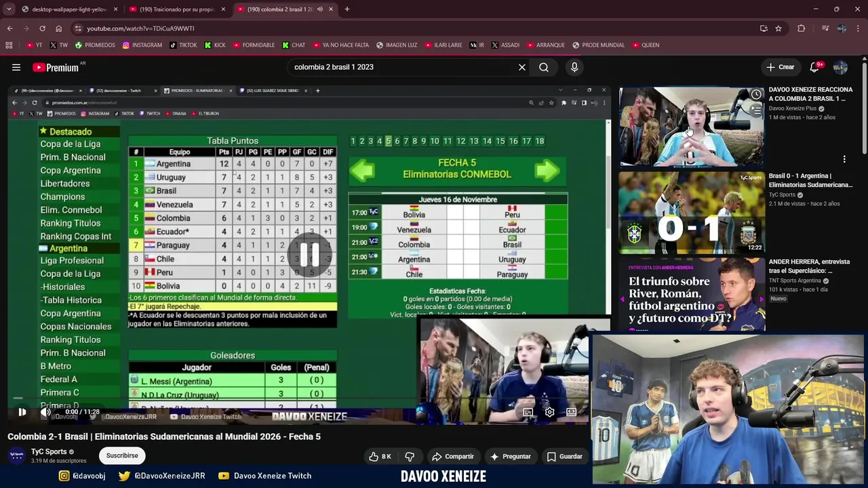View site information for youtube.com
This screenshot has width=868, height=488.
(x=77, y=28)
